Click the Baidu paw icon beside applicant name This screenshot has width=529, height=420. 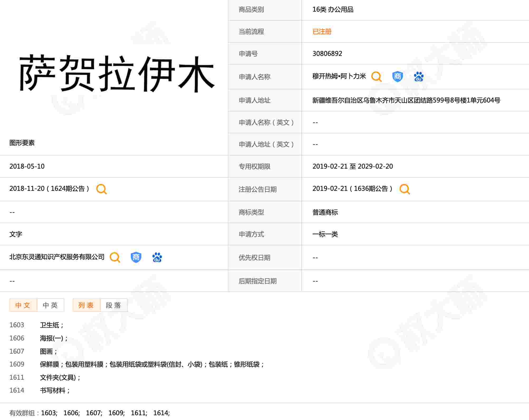click(x=419, y=77)
